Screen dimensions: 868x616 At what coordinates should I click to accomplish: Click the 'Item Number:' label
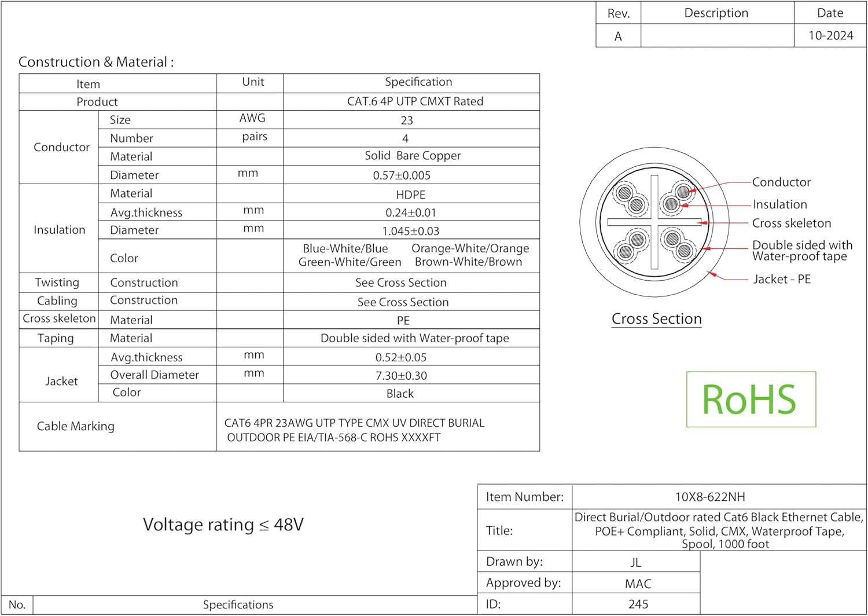[525, 497]
